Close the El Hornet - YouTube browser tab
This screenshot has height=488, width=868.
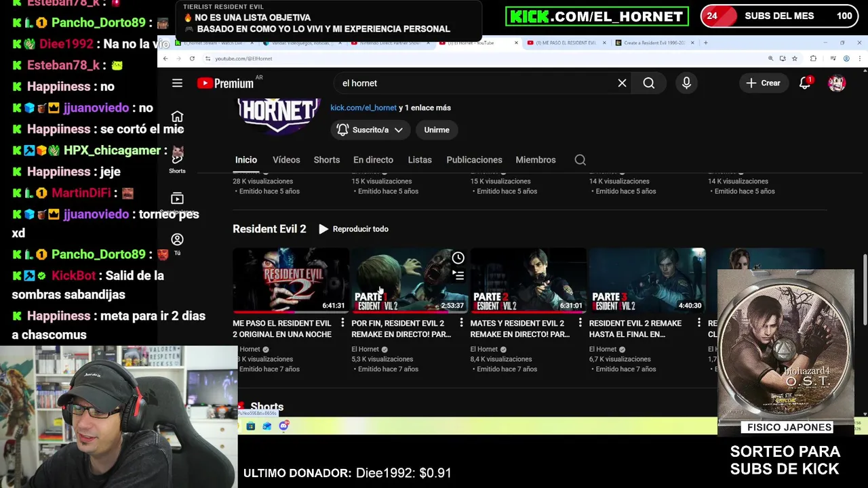516,43
